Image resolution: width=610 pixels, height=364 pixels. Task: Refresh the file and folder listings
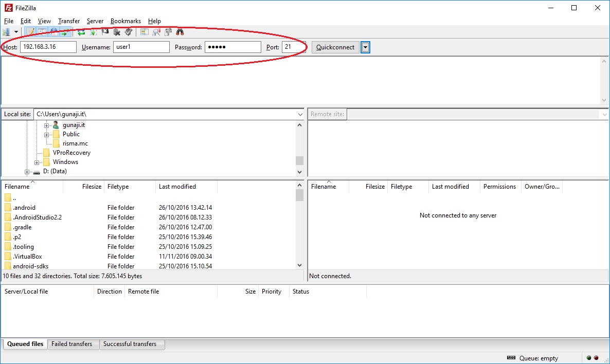coord(81,31)
